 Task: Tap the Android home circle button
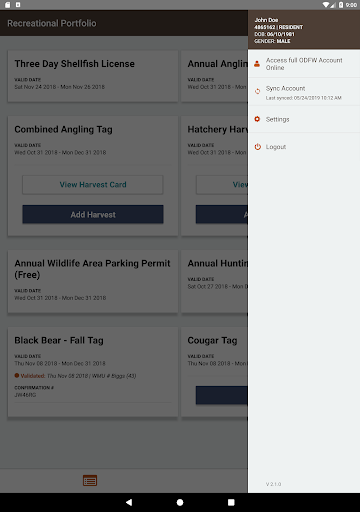coord(180,502)
